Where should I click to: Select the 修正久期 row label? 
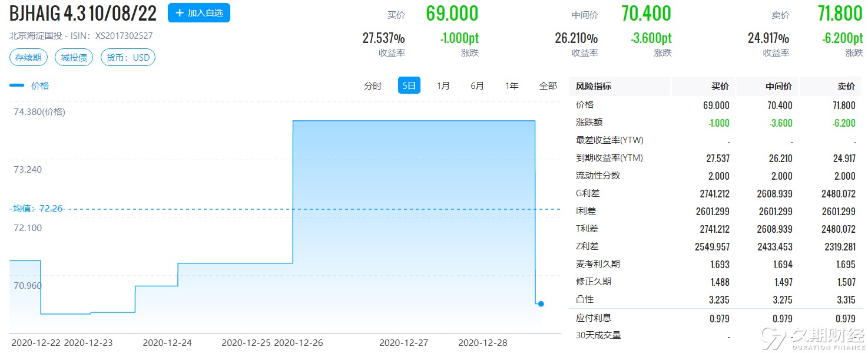594,282
